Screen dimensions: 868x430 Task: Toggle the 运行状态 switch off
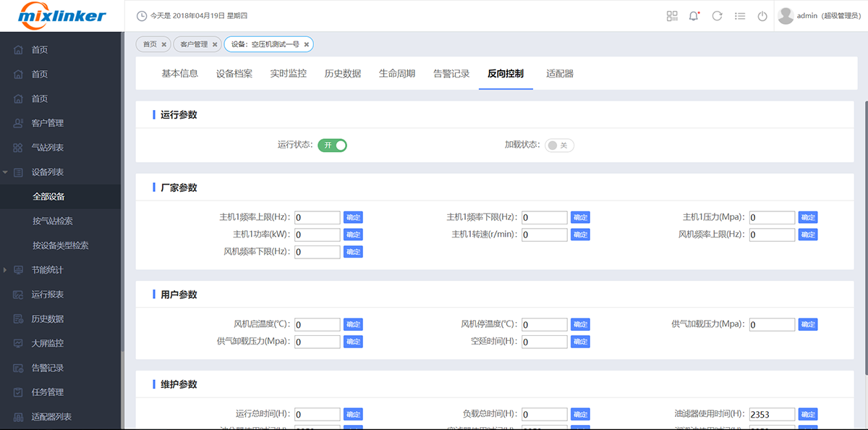[x=332, y=145]
